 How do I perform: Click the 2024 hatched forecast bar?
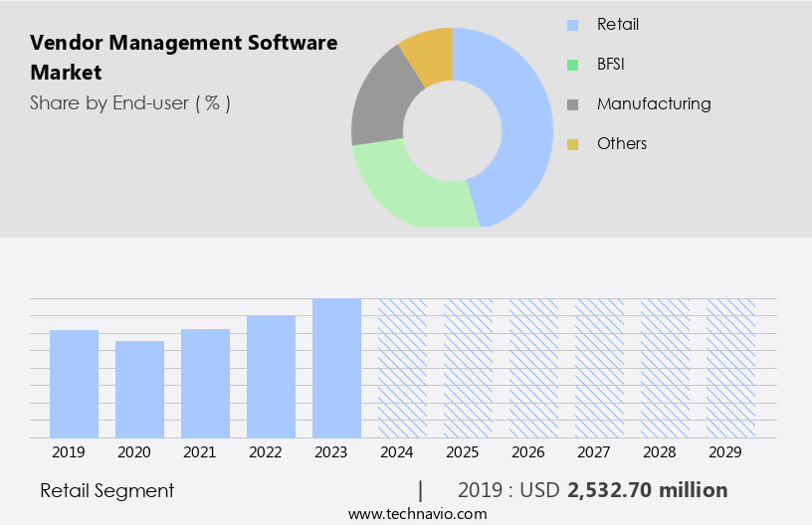pyautogui.click(x=402, y=368)
